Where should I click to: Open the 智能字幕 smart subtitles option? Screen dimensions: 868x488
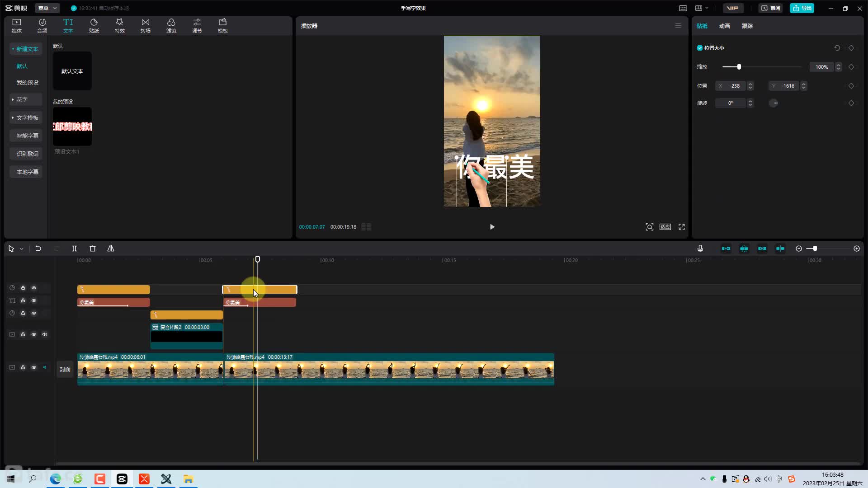click(26, 136)
